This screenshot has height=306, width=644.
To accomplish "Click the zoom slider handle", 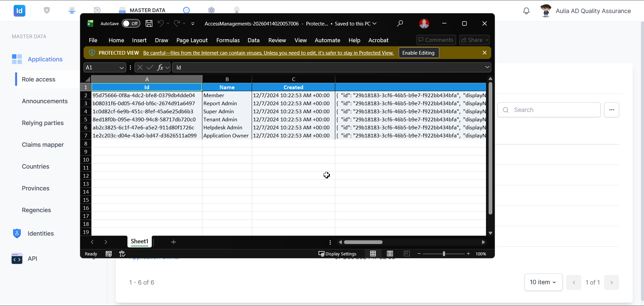I will 444,254.
